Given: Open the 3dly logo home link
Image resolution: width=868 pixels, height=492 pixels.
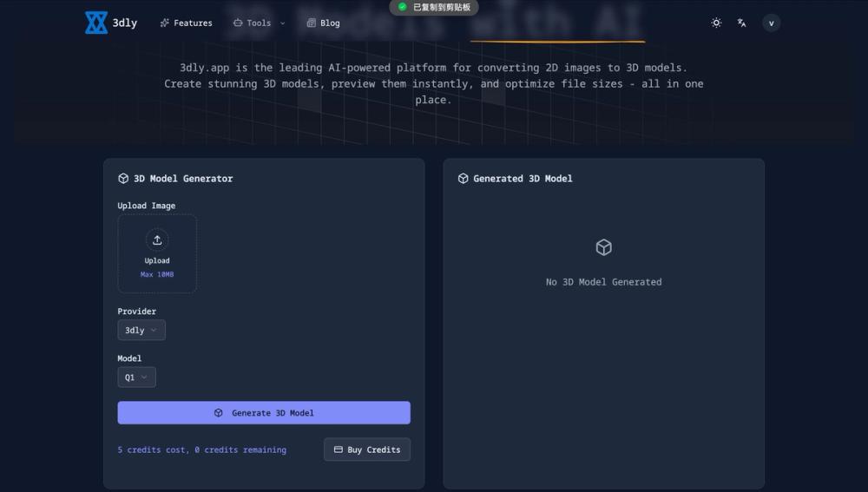Looking at the screenshot, I should (111, 23).
